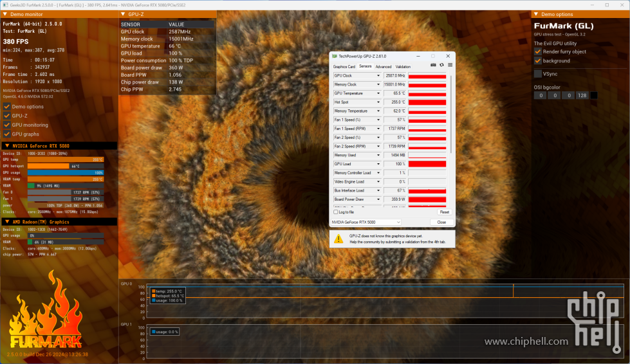The image size is (630, 364).
Task: Toggle the GPU-Z checkbox in Demo monitor
Action: pyautogui.click(x=7, y=116)
